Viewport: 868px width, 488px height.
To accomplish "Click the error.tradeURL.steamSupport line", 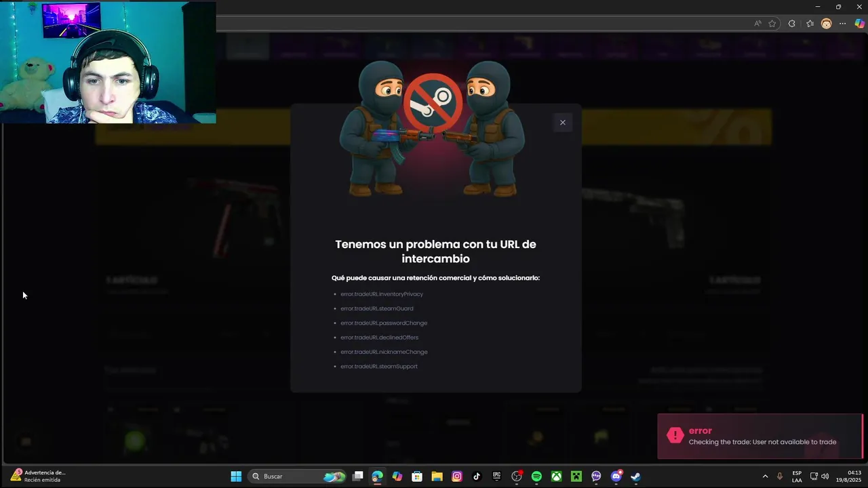I will 379,366.
